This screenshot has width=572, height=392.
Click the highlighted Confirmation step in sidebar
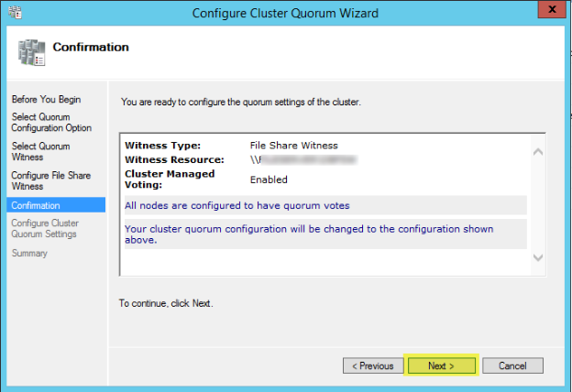(x=36, y=206)
